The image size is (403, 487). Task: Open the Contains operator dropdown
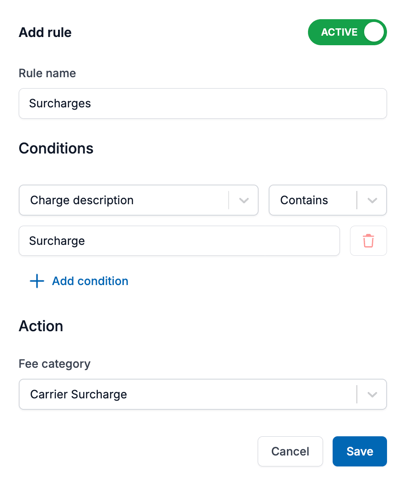coord(328,200)
